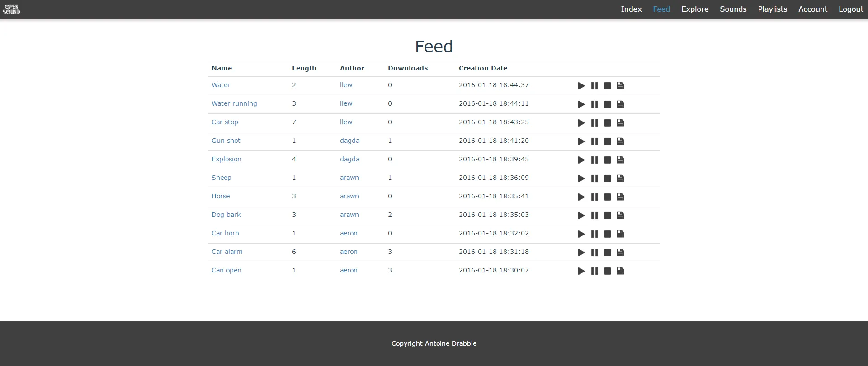This screenshot has width=868, height=366.
Task: View author arawn in Sheep row
Action: click(349, 178)
